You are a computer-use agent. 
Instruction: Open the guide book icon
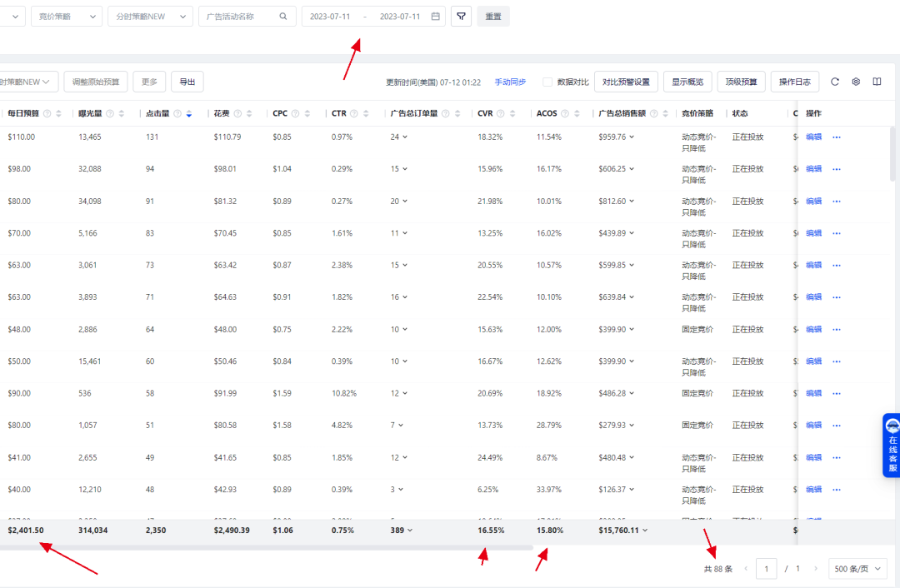click(x=877, y=82)
